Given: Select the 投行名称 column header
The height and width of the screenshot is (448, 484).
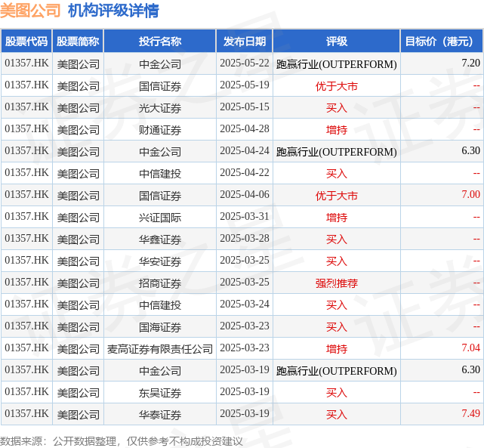Looking at the screenshot, I should (x=160, y=41).
